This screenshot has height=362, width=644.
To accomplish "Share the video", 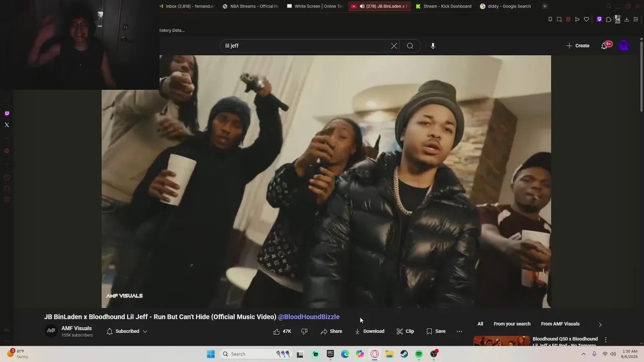I will [x=332, y=331].
